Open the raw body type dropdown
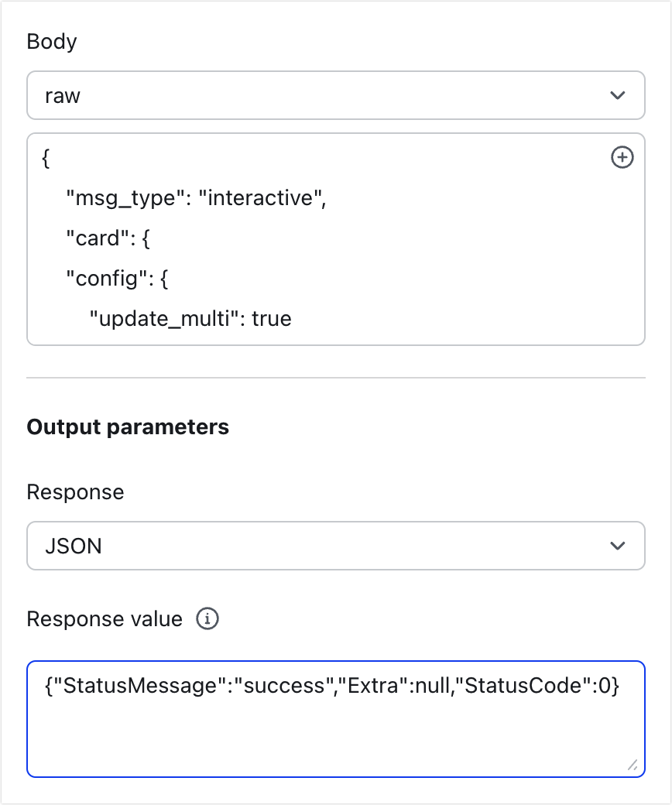The width and height of the screenshot is (672, 805). [x=335, y=96]
